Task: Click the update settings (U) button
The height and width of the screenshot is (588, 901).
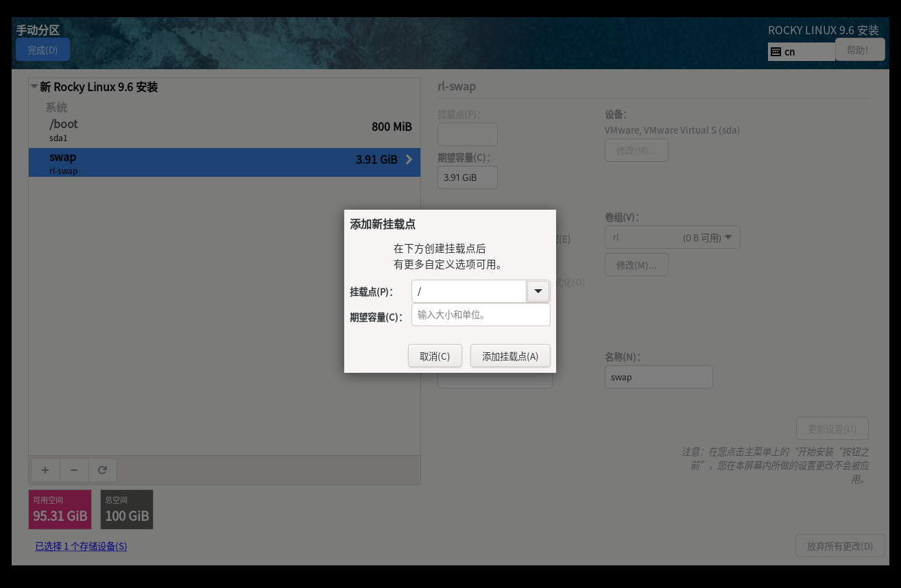Action: (x=832, y=429)
